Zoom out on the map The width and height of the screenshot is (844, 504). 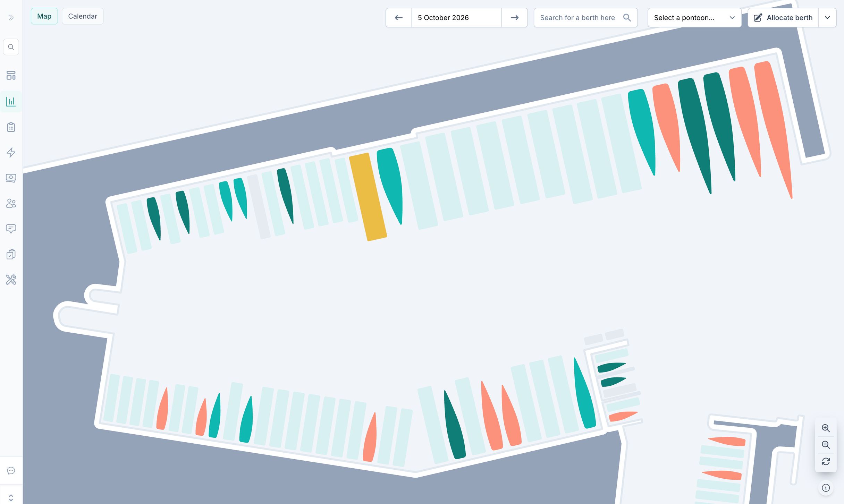tap(826, 445)
